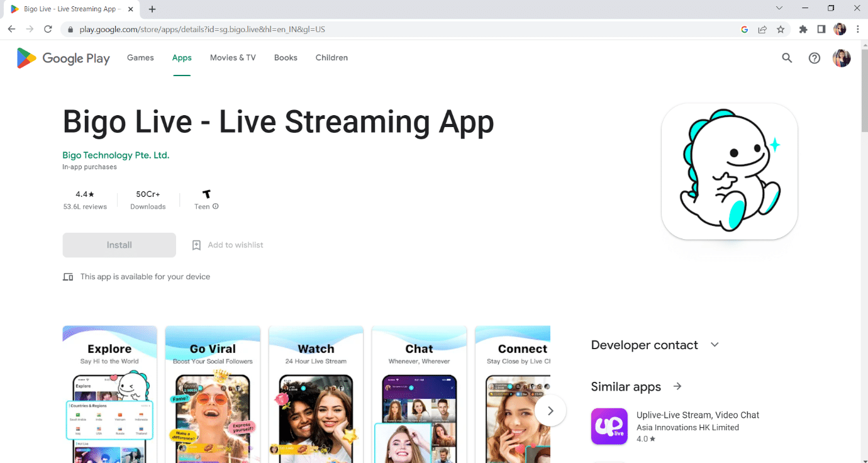Click the 50Cr+ Downloads text
868x463 pixels.
pos(148,200)
